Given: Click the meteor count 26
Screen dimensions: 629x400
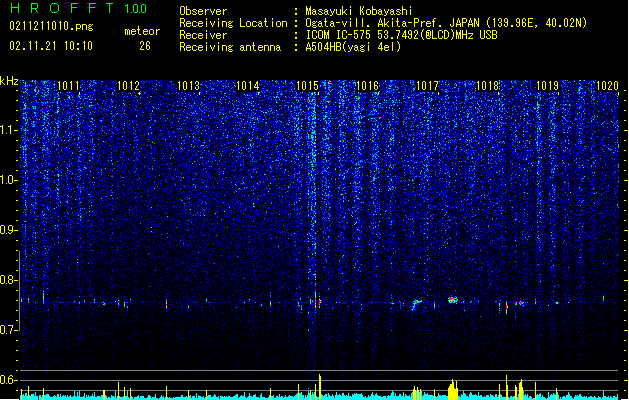Looking at the screenshot, I should point(145,46).
